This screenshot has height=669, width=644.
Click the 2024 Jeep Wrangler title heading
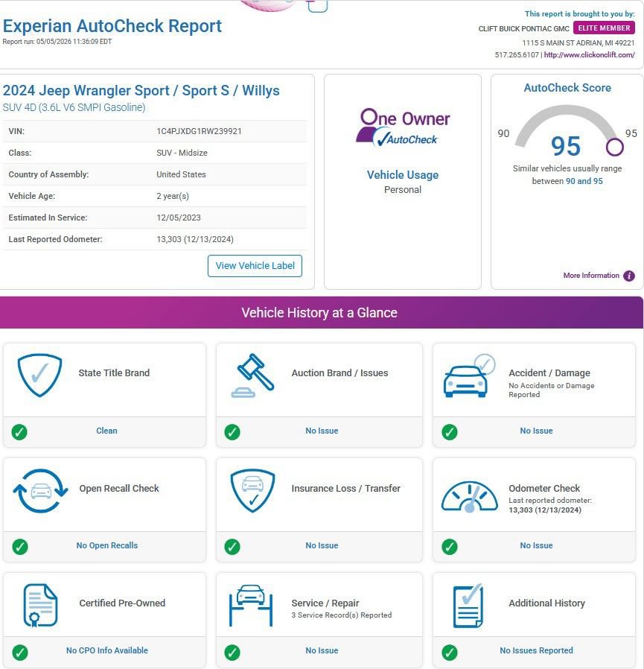[141, 91]
